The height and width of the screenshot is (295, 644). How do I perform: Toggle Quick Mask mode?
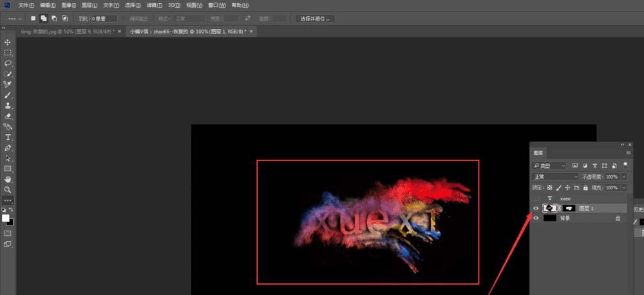(8, 233)
